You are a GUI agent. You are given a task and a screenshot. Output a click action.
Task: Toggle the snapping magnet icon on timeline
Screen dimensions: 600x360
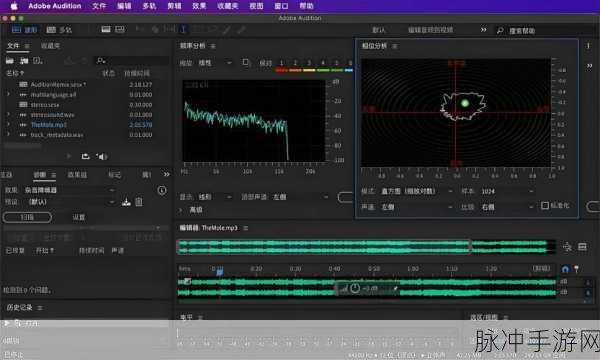[x=565, y=269]
